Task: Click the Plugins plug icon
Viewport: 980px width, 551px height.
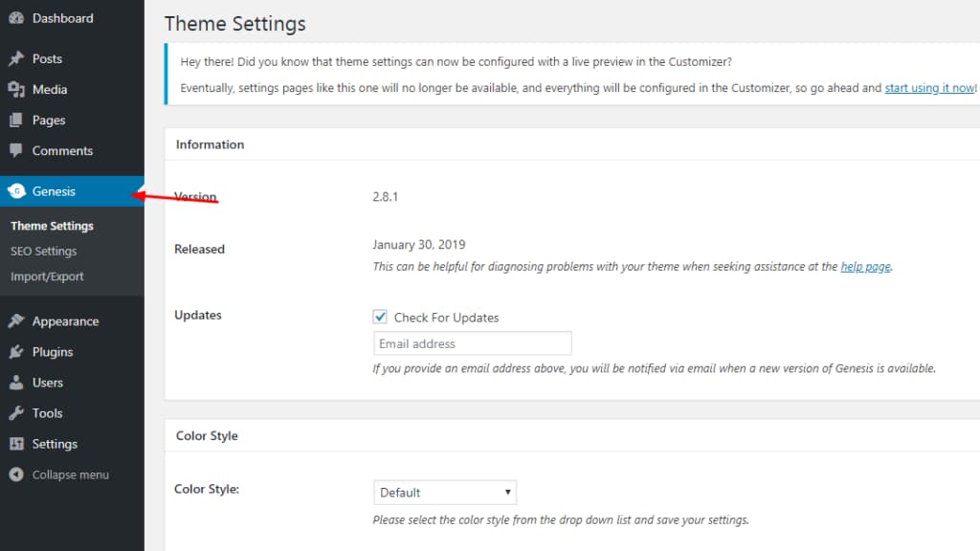Action: (16, 352)
